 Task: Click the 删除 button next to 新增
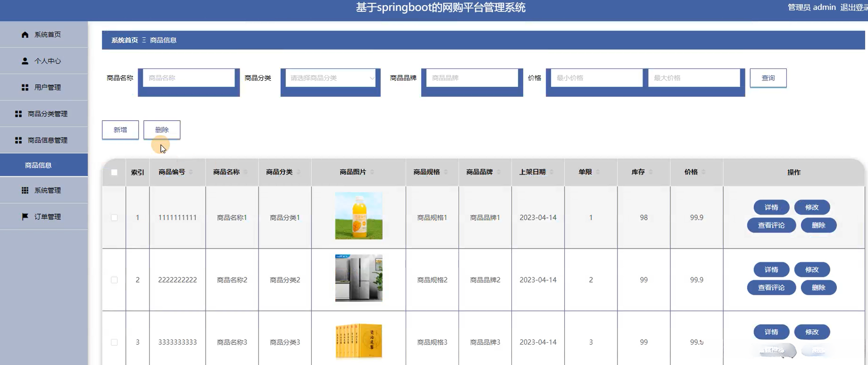click(x=162, y=130)
